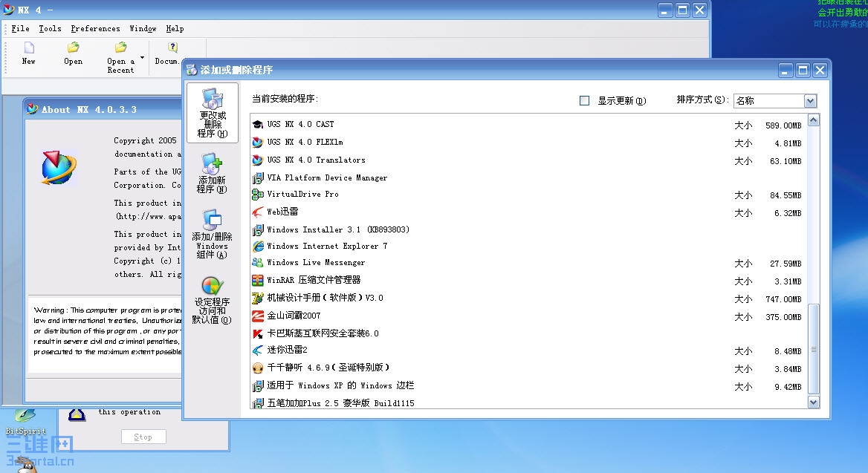
Task: Click the UGS NX 4.0 FLEXlm icon
Action: tap(257, 143)
